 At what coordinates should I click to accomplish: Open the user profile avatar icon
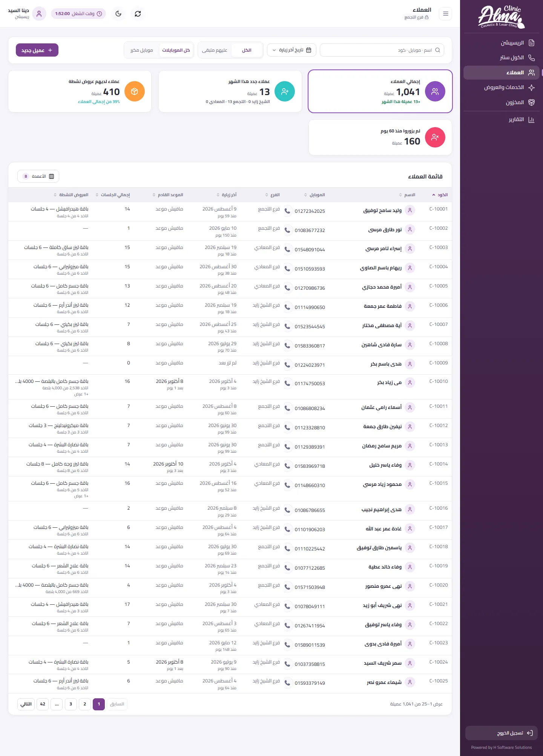[39, 14]
